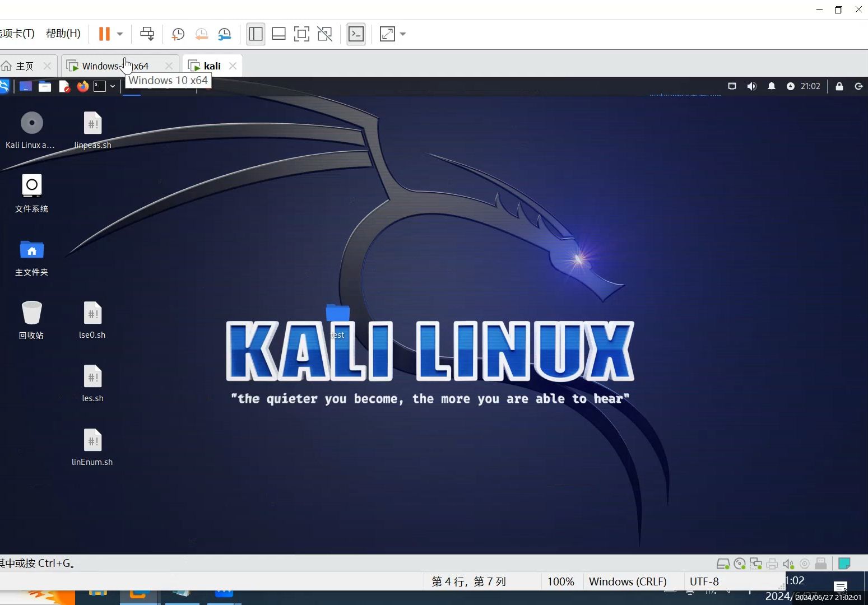Open the power options dropdown beside pause
Viewport: 868px width, 605px height.
pos(120,34)
